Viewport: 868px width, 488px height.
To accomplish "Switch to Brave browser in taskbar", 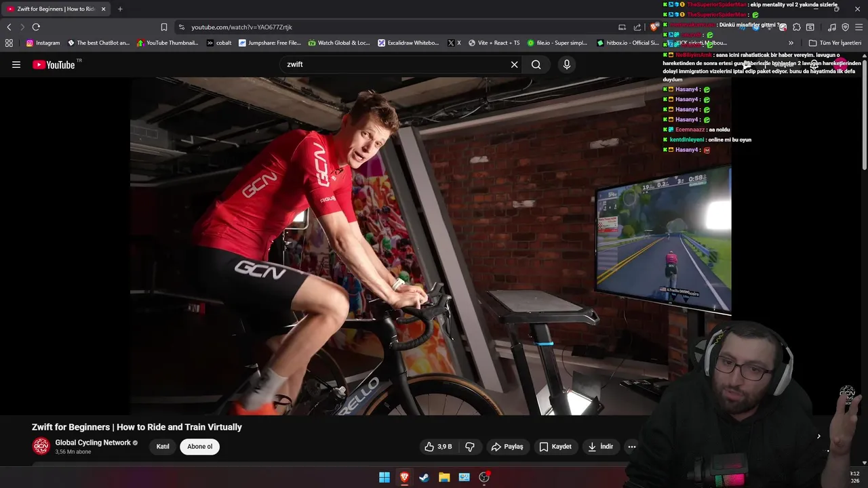I will click(x=404, y=477).
